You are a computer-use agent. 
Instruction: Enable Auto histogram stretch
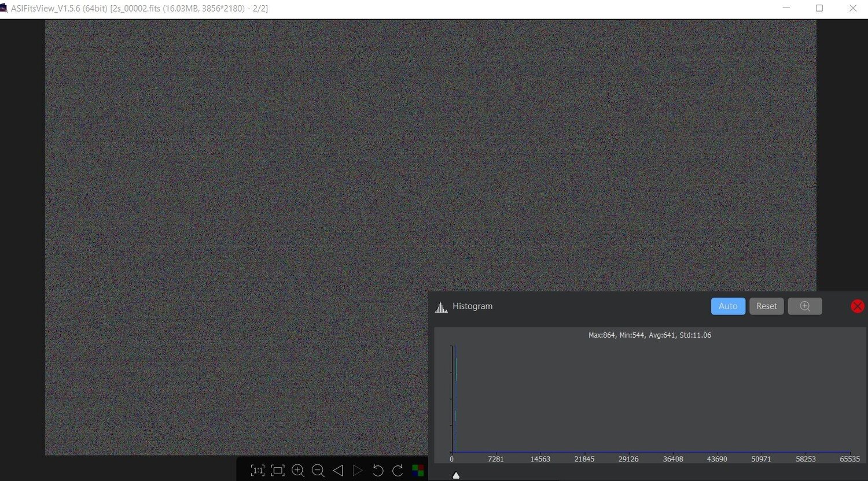(x=728, y=306)
